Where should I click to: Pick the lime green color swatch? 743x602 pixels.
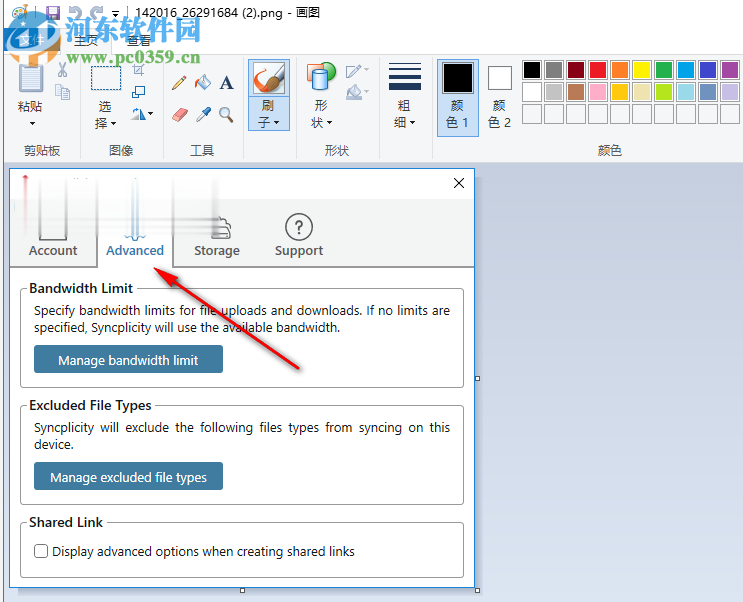click(x=664, y=92)
